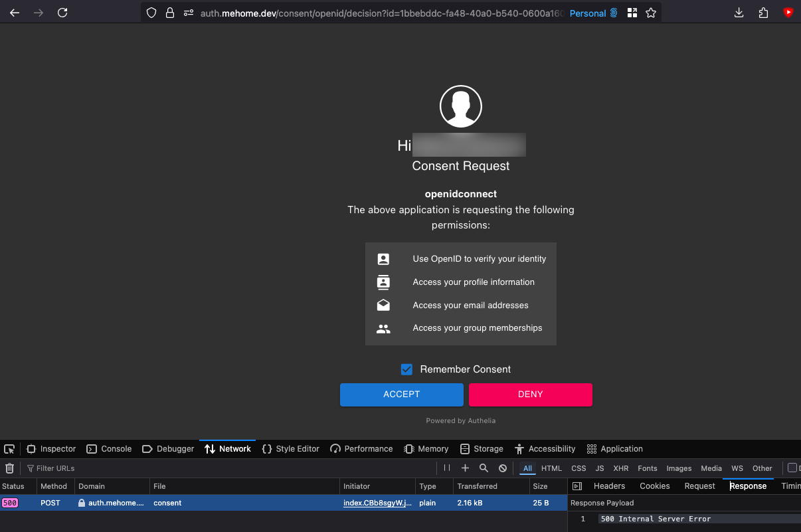Click the DENY button
The width and height of the screenshot is (801, 532).
531,395
